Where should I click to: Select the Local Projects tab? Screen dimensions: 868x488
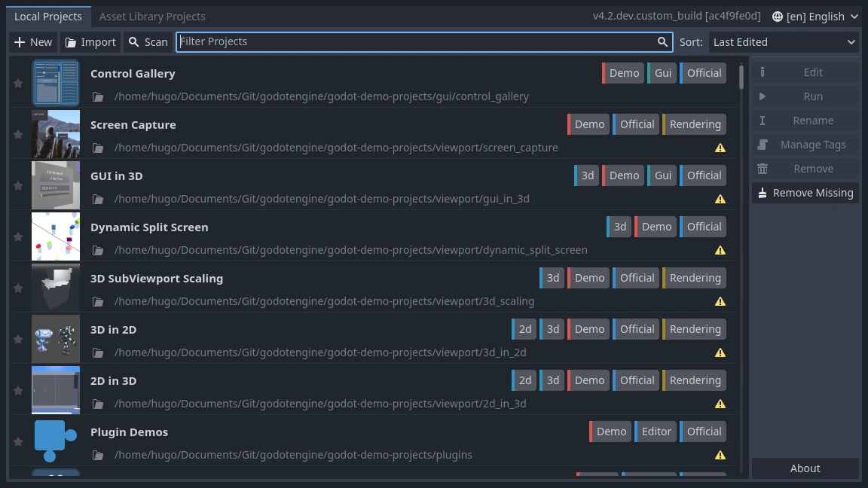[48, 16]
